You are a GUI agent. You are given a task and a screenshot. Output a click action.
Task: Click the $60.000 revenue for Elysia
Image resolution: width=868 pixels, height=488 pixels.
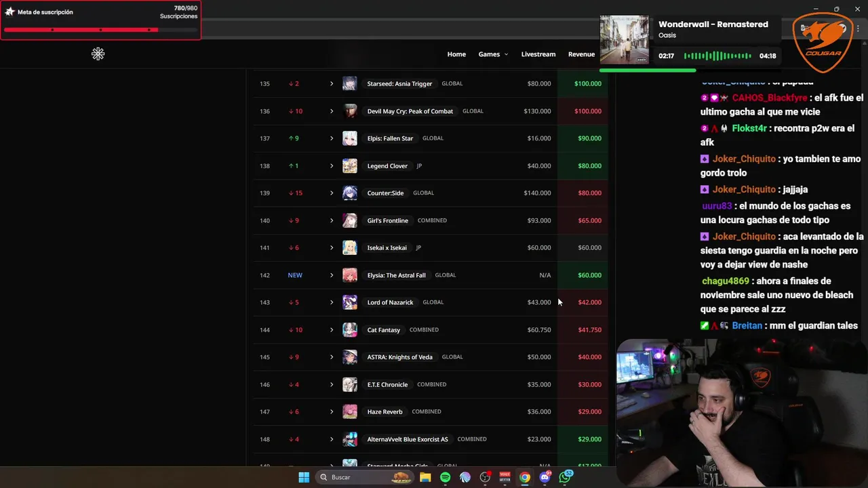click(x=589, y=275)
